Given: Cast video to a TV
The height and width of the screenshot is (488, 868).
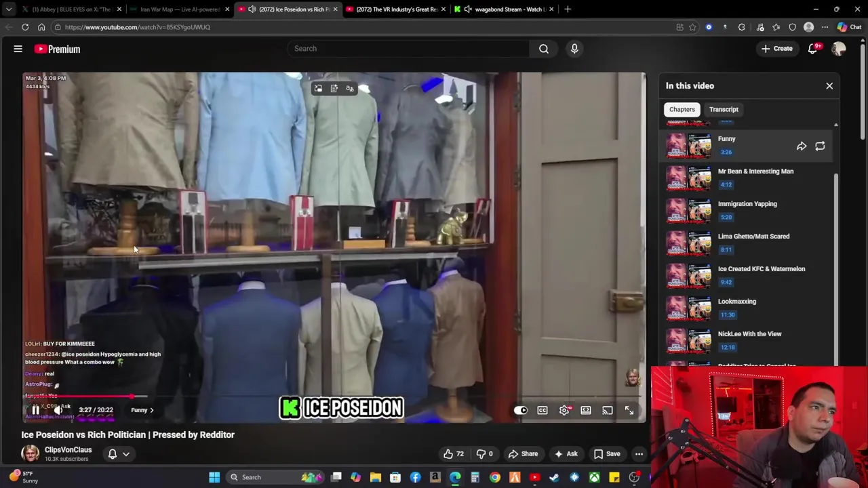Looking at the screenshot, I should (x=608, y=410).
